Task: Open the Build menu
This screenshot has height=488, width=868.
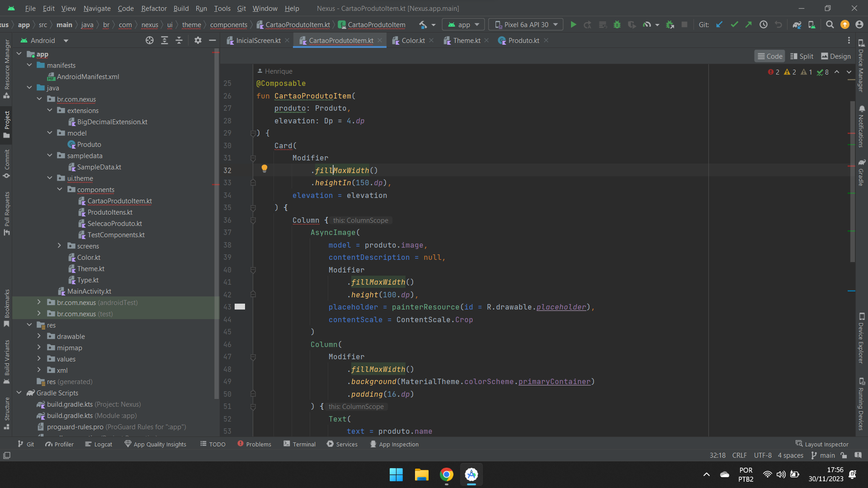Action: (181, 9)
